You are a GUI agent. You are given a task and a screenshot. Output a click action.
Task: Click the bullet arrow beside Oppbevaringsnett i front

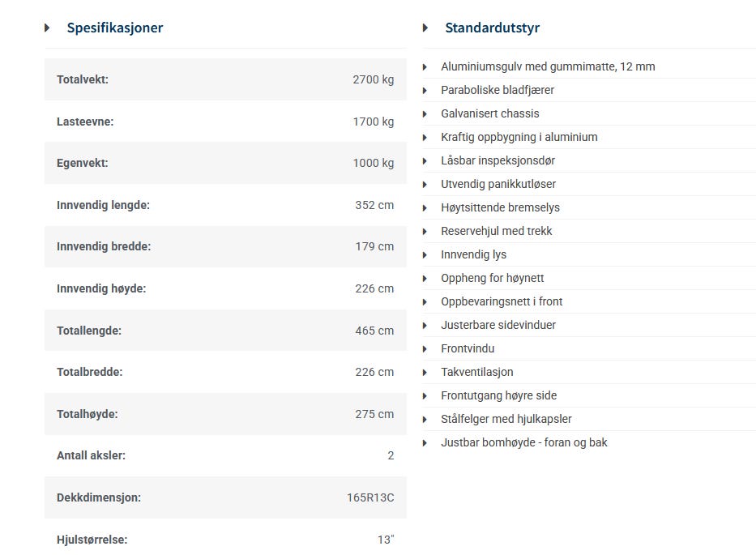point(425,302)
